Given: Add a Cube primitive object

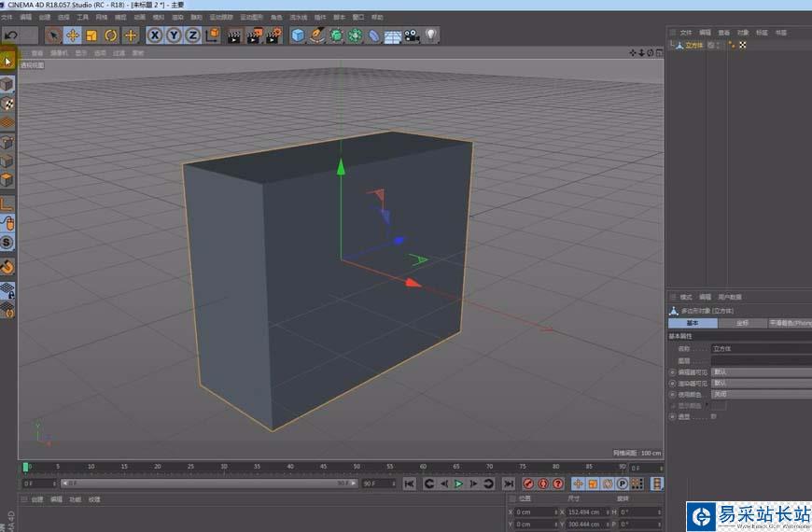Looking at the screenshot, I should click(298, 35).
